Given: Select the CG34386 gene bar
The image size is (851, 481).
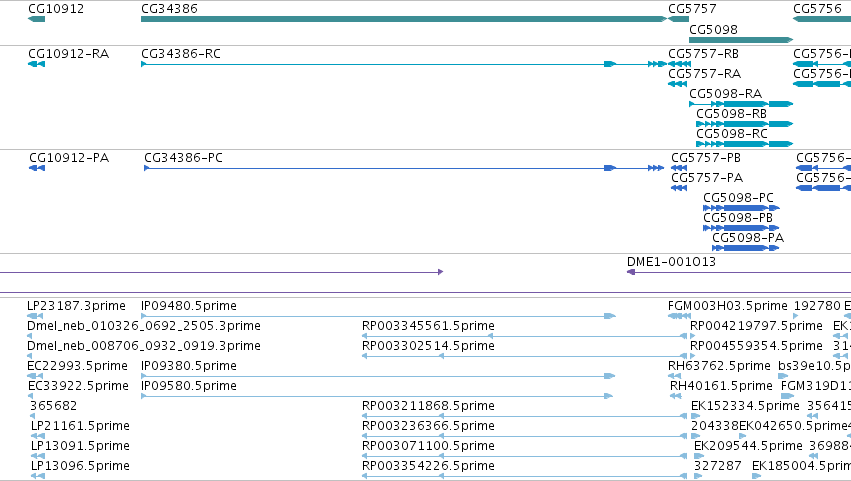Looking at the screenshot, I should click(404, 20).
